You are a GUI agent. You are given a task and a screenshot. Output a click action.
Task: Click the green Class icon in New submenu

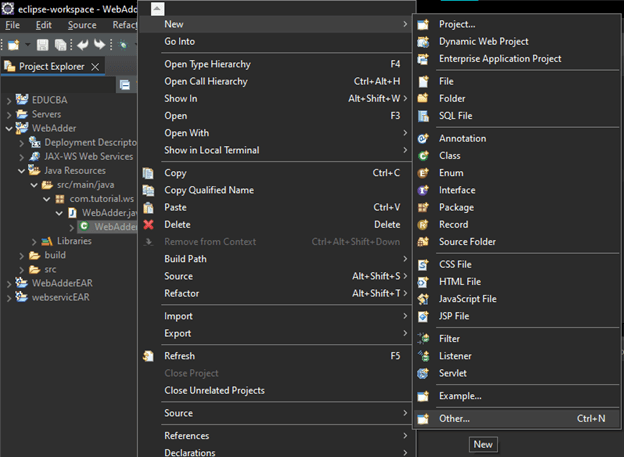423,156
